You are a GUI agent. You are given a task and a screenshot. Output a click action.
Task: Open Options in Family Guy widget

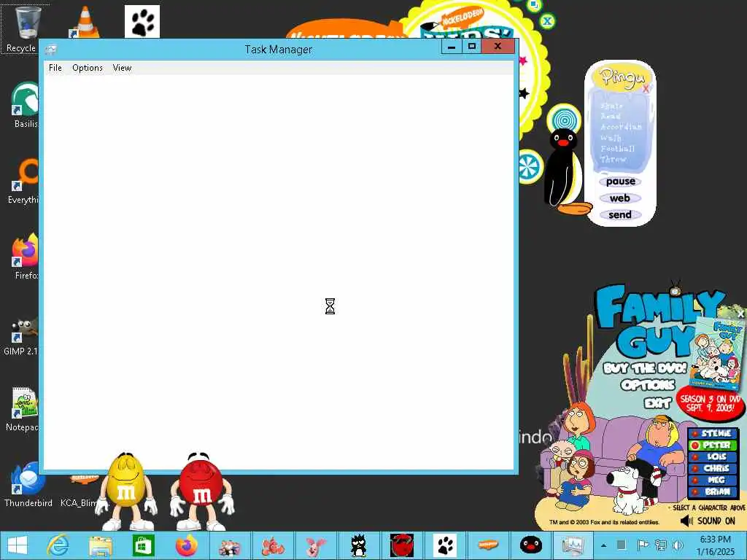648,385
